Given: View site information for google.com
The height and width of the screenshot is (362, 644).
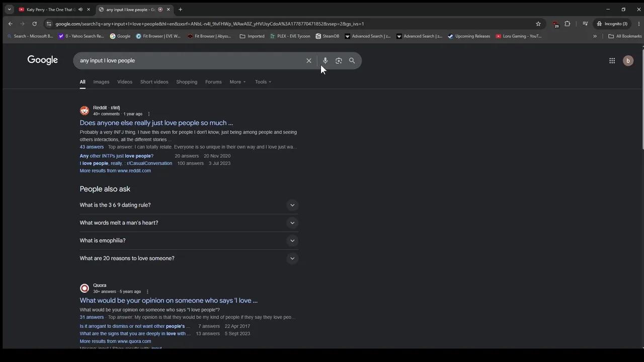Looking at the screenshot, I should [x=48, y=24].
